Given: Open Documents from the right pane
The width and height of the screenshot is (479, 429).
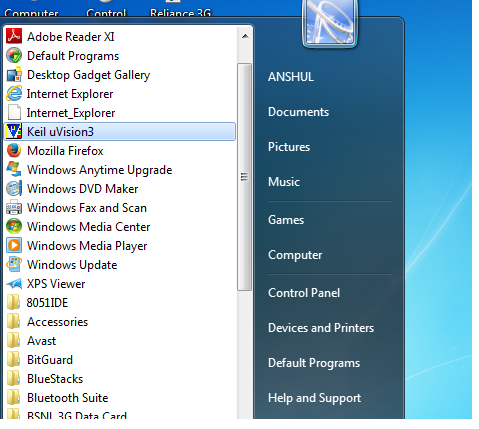Looking at the screenshot, I should [299, 112].
